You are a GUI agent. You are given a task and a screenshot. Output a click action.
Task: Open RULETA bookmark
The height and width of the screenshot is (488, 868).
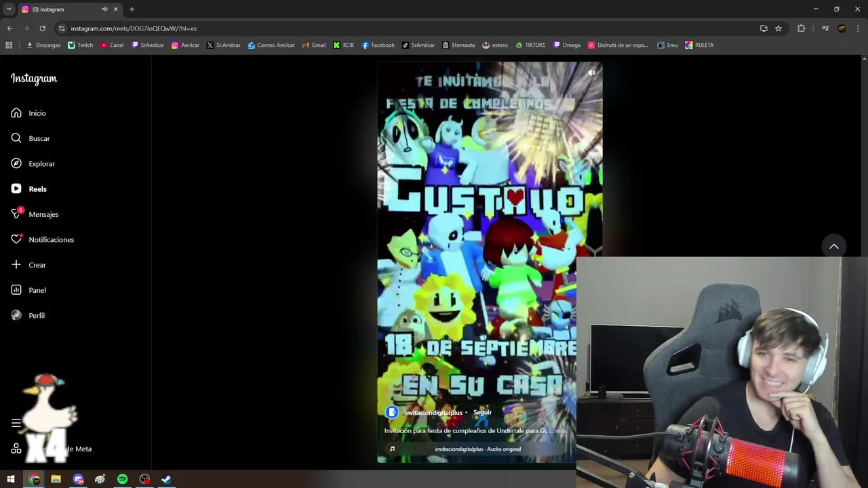coord(699,45)
